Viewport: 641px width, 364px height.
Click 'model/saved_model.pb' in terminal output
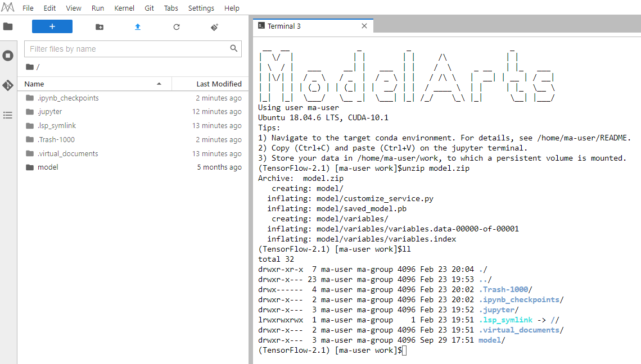(x=362, y=209)
